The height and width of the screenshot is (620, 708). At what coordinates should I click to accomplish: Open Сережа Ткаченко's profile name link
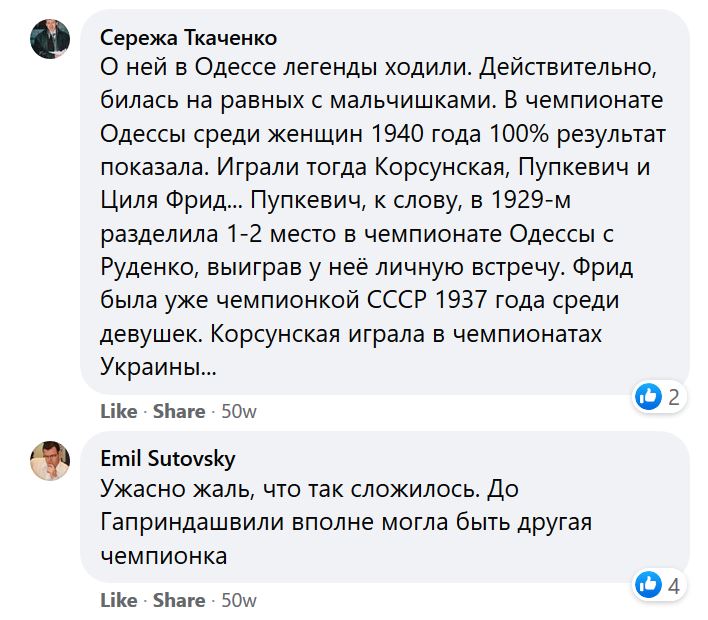[189, 38]
